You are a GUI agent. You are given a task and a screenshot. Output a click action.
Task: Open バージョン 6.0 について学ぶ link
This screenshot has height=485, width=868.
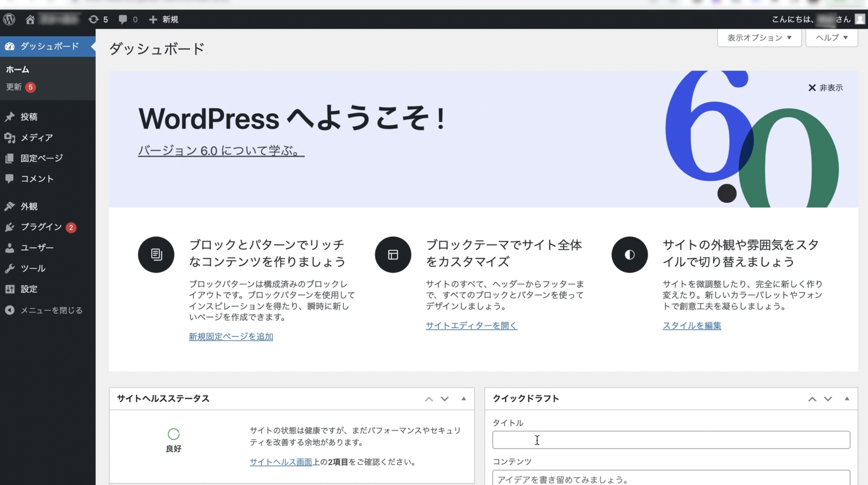coord(221,151)
